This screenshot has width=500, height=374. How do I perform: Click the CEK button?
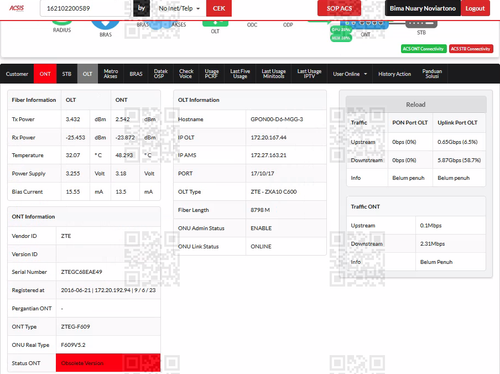[219, 8]
